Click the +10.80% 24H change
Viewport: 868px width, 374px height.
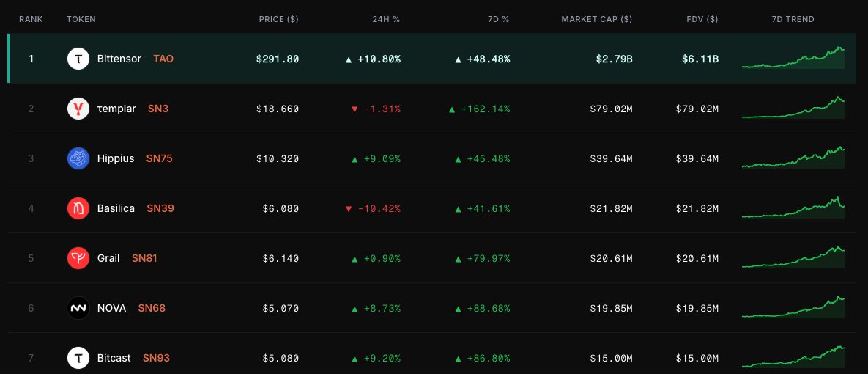click(373, 59)
